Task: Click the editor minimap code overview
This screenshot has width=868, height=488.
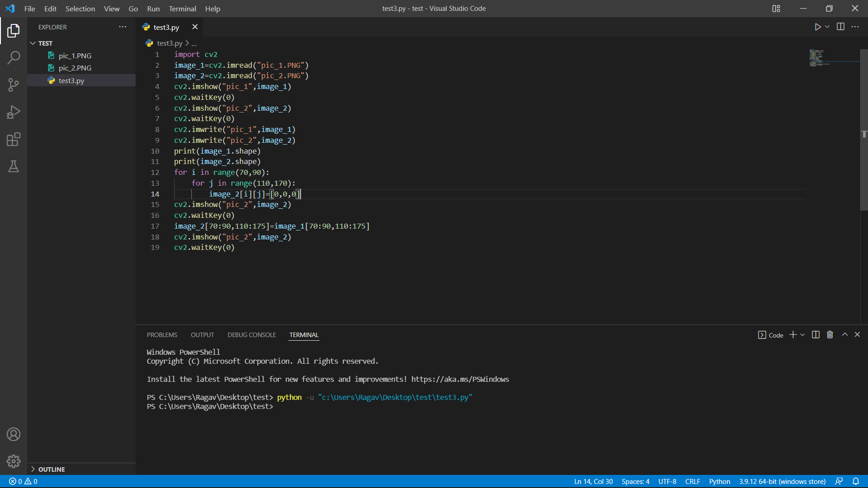Action: point(820,58)
